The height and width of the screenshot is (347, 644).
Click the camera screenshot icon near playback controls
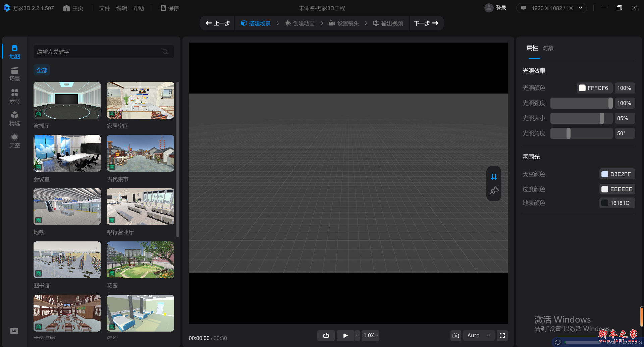point(455,335)
